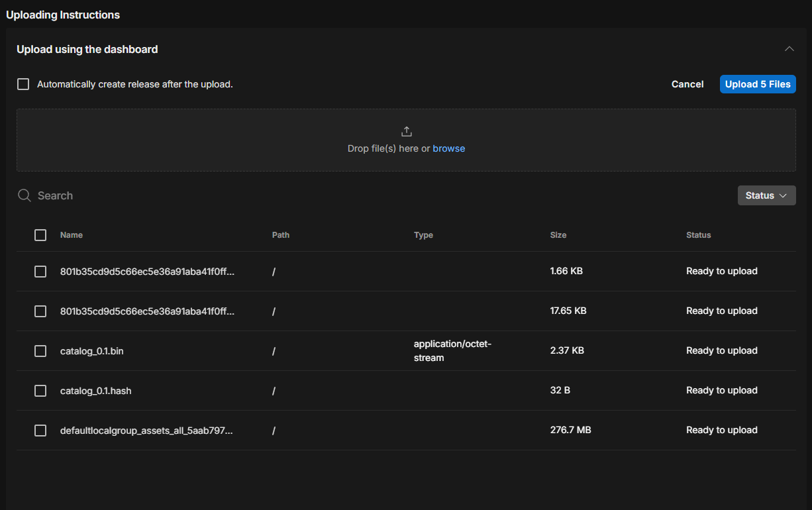The height and width of the screenshot is (510, 812).
Task: Click the 2.37 KB size value
Action: click(x=568, y=350)
